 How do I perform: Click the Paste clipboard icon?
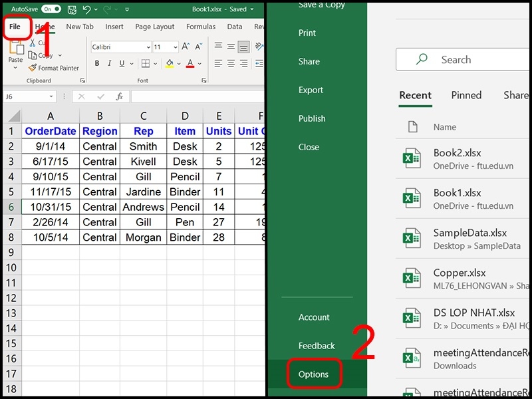pos(16,47)
